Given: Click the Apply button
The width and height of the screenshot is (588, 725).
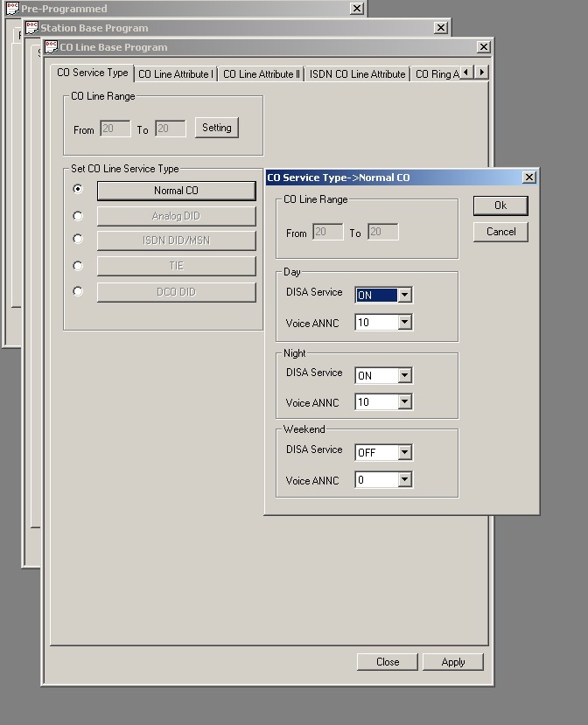Looking at the screenshot, I should click(452, 662).
